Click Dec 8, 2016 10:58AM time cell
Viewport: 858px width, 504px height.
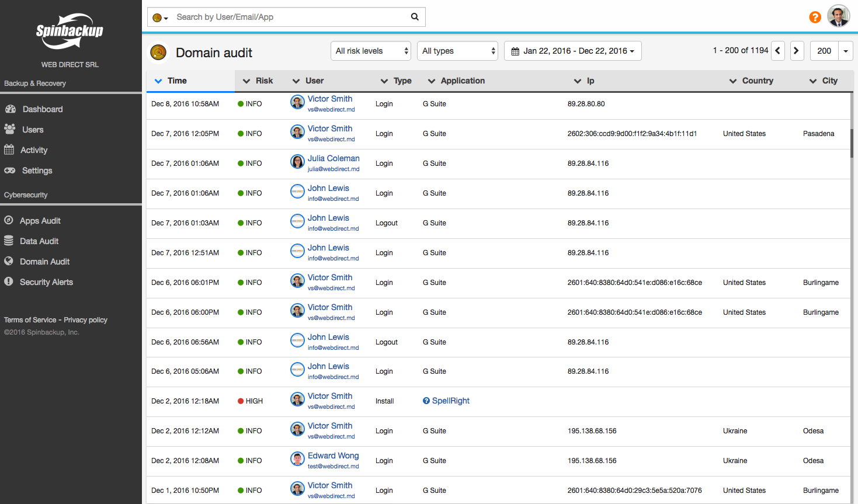click(x=185, y=104)
